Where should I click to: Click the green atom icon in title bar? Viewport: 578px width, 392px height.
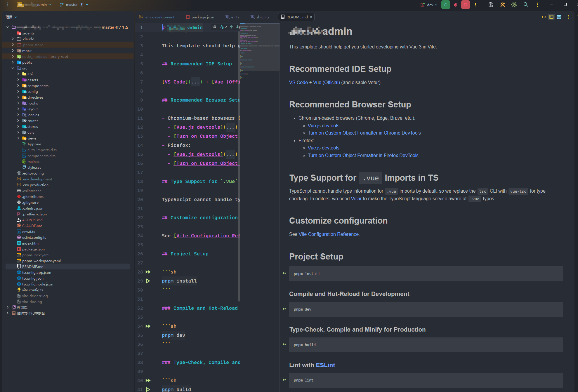click(514, 5)
